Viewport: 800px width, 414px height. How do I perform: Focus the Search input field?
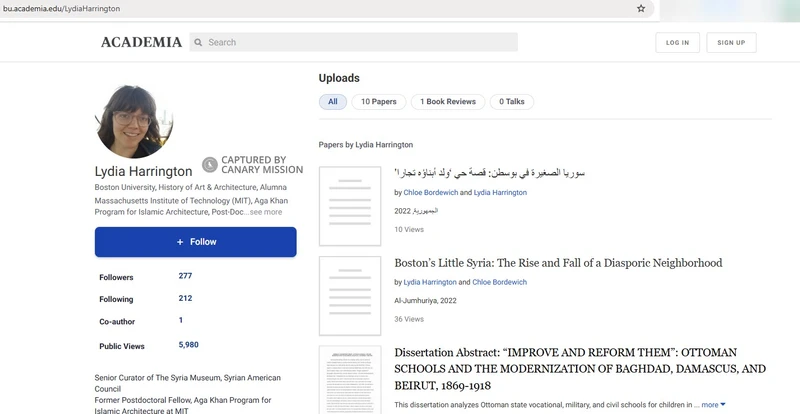(x=354, y=42)
